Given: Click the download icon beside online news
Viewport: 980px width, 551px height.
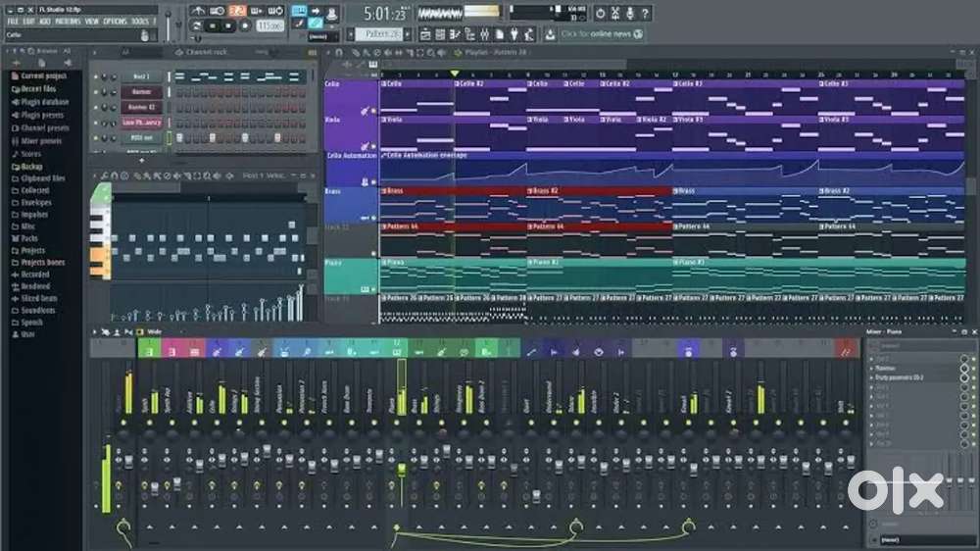Looking at the screenshot, I should (x=550, y=33).
